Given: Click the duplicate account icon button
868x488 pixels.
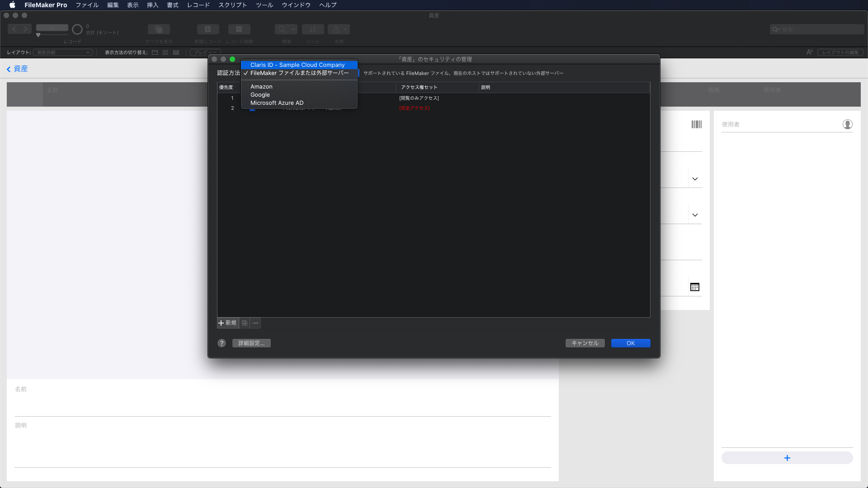Looking at the screenshot, I should pos(245,323).
